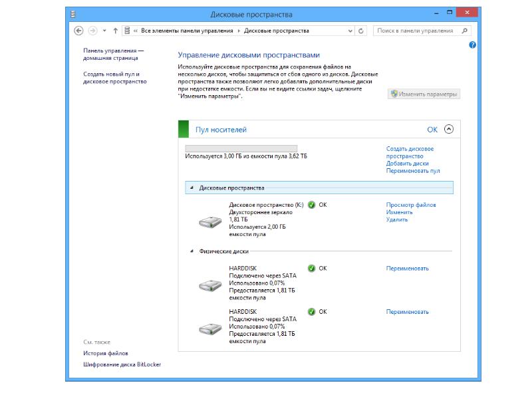Click the search magnifier icon
This screenshot has height=399, width=532.
pyautogui.click(x=465, y=31)
